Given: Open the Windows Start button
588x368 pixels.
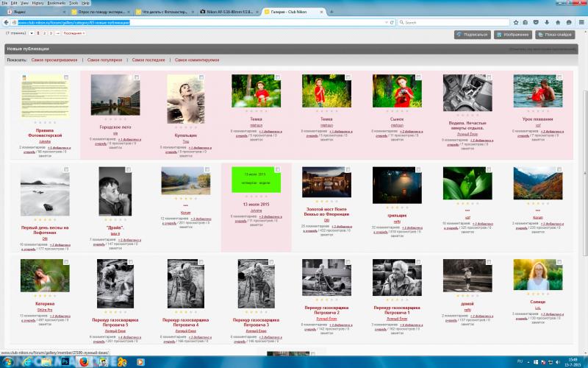Looking at the screenshot, I should point(7,362).
